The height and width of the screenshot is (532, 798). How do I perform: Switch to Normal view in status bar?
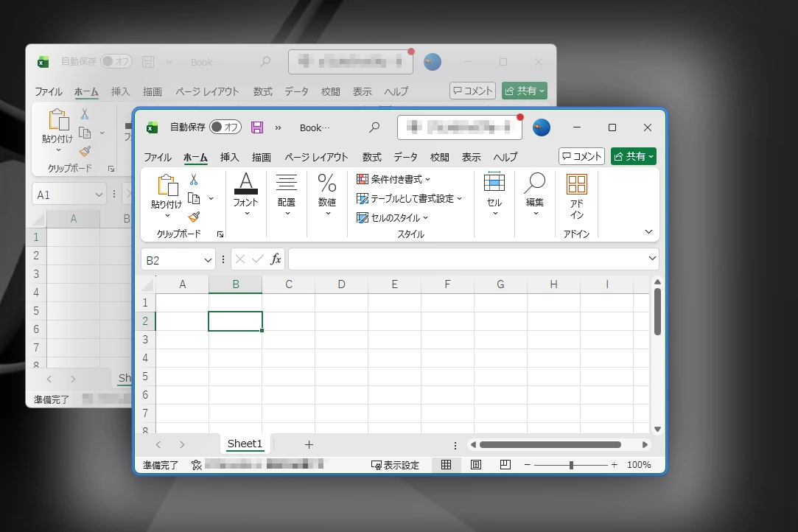click(446, 464)
